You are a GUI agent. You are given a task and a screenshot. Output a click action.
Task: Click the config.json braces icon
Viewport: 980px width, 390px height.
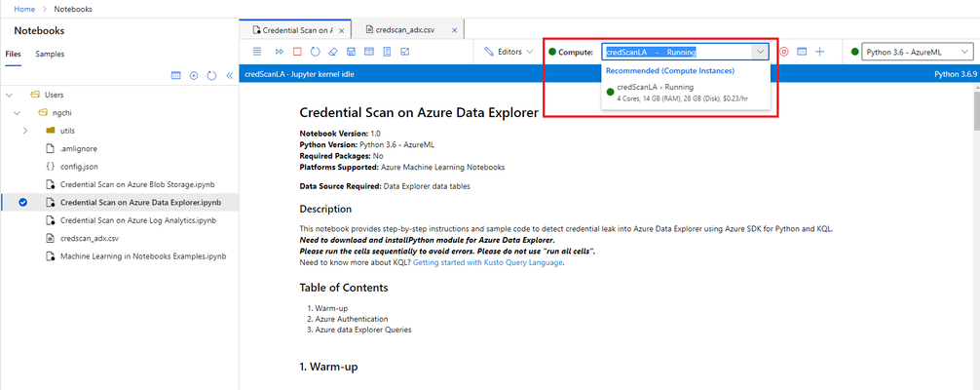point(51,167)
